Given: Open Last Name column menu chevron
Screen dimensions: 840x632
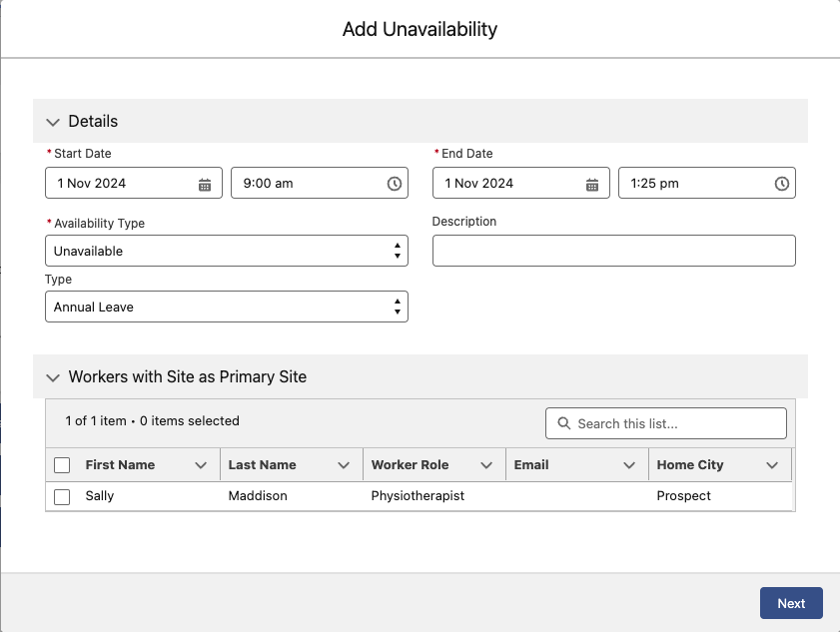Looking at the screenshot, I should (344, 465).
